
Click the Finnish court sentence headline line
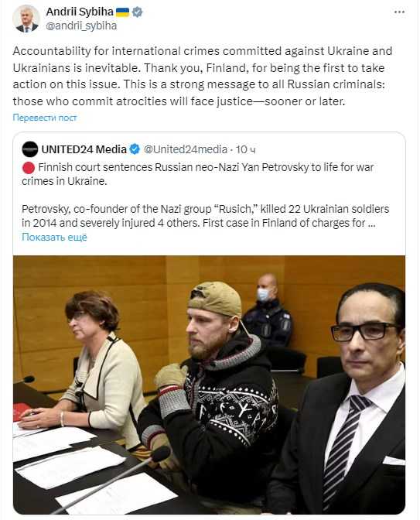[x=197, y=174]
